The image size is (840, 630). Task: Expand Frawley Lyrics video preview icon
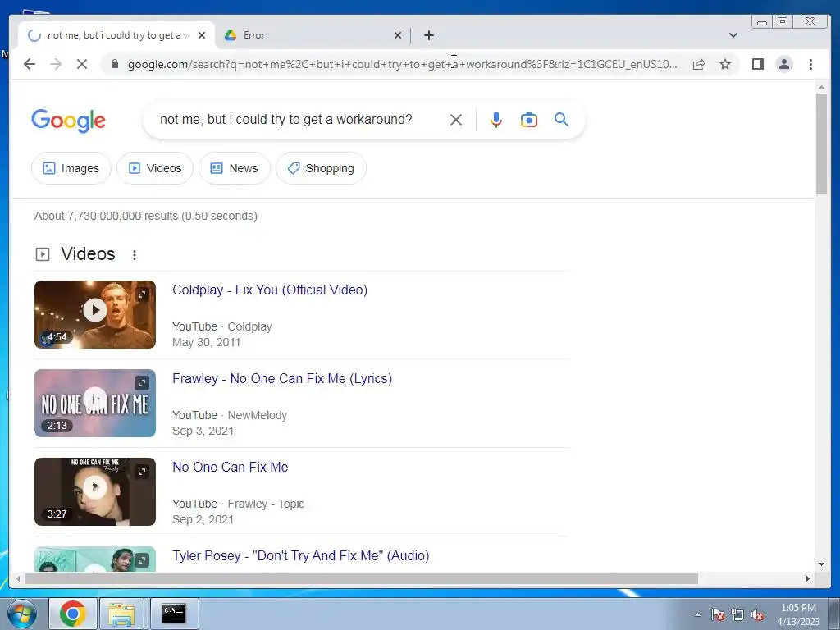click(142, 382)
